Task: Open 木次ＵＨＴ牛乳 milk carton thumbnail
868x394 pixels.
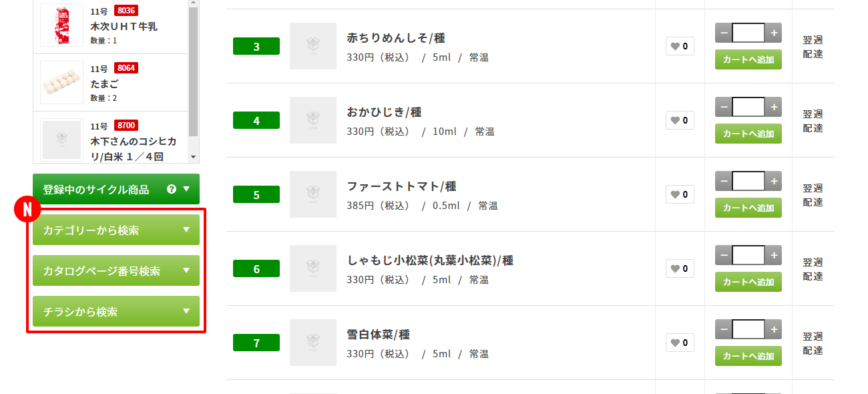Action: [61, 25]
